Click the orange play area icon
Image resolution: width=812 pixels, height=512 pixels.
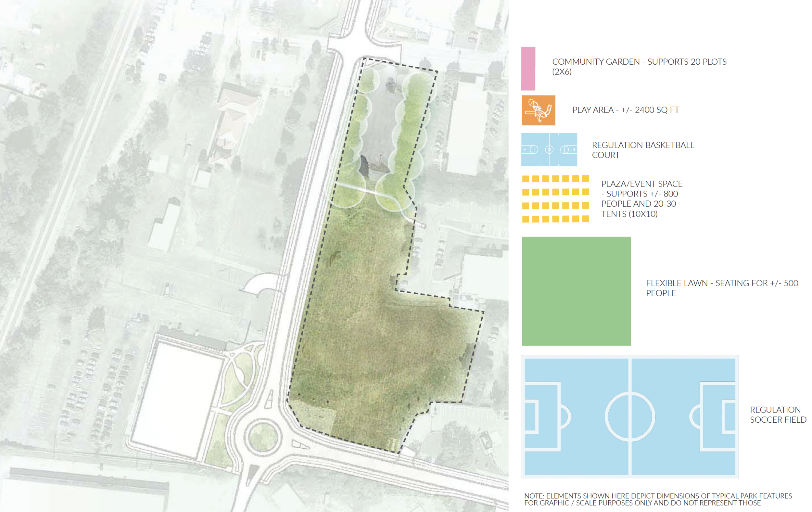(x=538, y=110)
